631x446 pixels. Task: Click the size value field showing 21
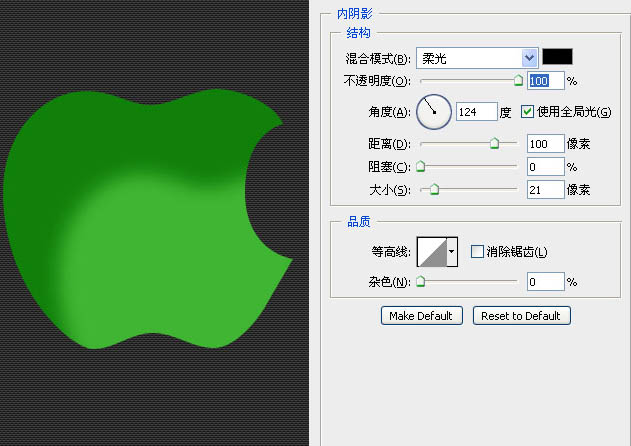click(x=546, y=190)
